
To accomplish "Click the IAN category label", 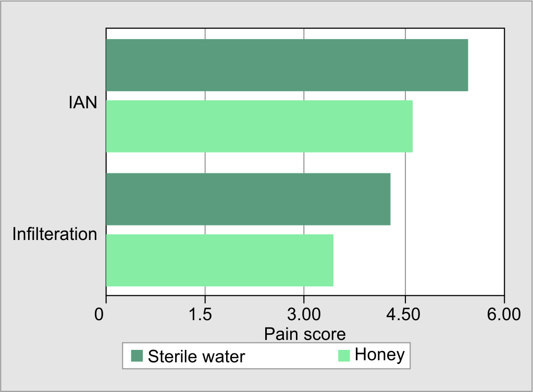I will (83, 102).
